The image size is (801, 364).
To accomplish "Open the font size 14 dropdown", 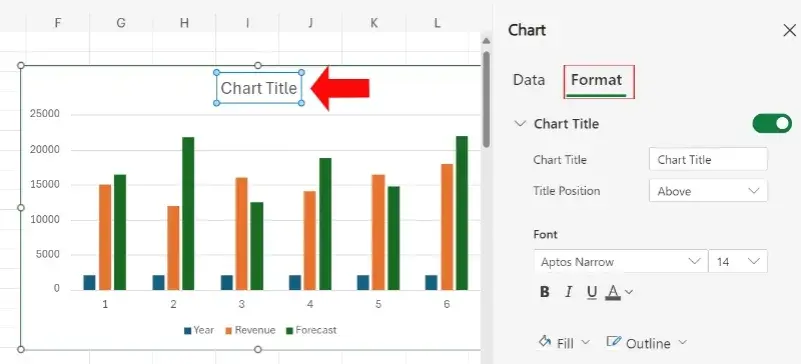I will 738,262.
